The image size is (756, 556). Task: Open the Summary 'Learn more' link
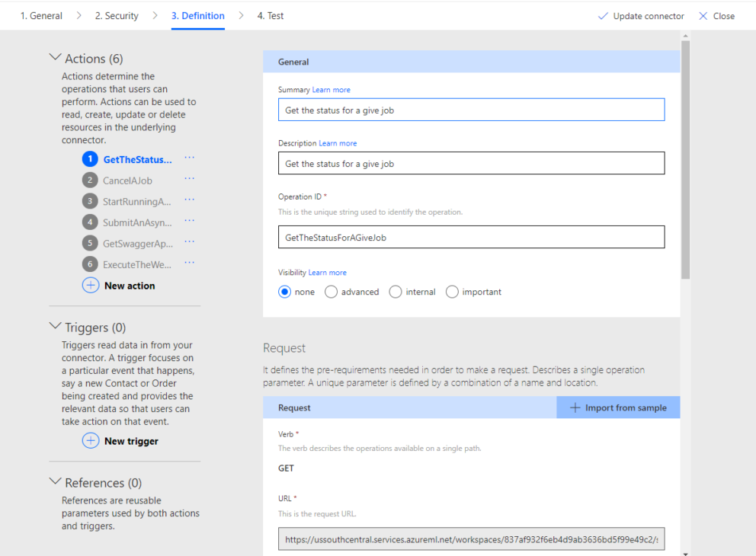[331, 89]
